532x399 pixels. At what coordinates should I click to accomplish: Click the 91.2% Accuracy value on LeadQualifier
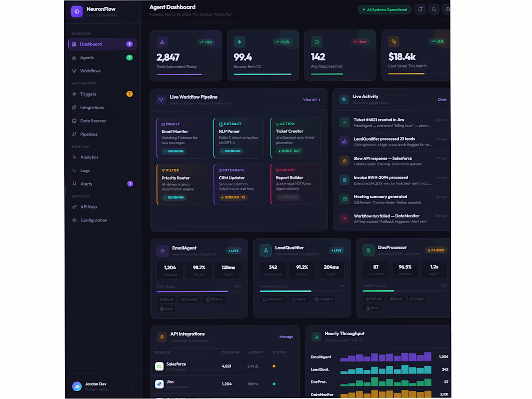[302, 267]
